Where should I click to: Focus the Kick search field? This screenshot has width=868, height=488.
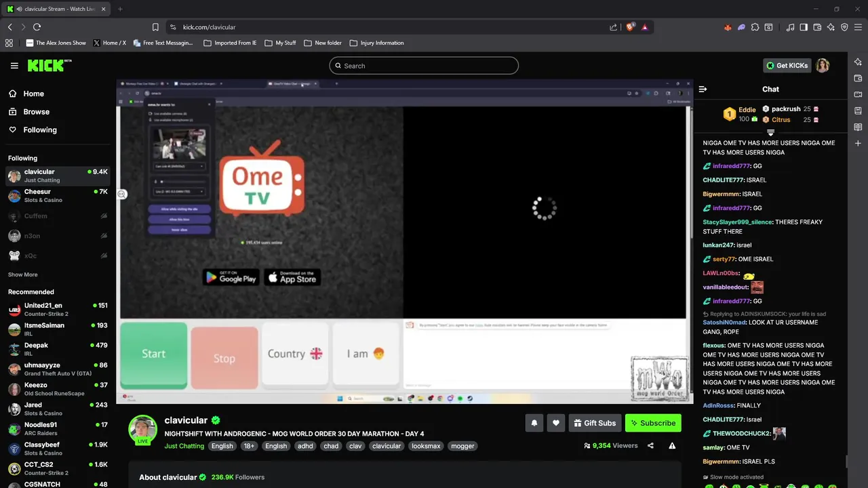(424, 66)
